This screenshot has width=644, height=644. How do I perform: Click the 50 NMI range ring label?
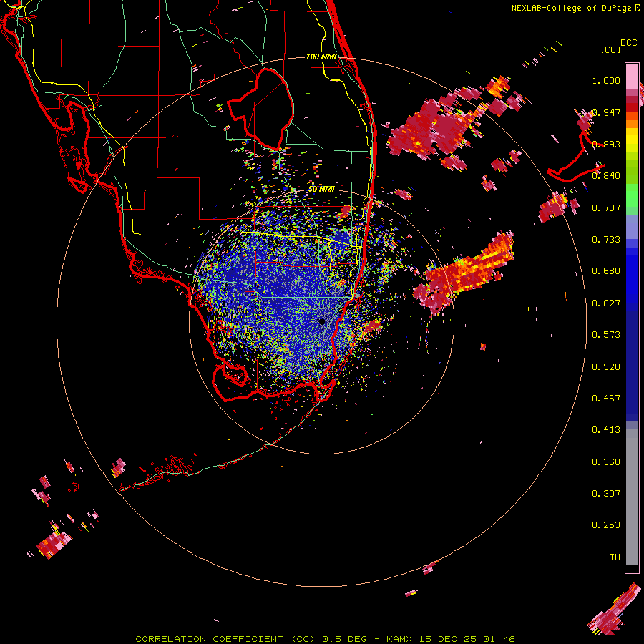click(x=321, y=189)
